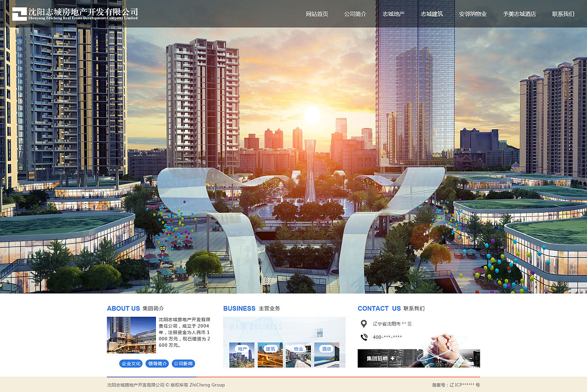
Task: Click the location pin icon
Action: (x=364, y=324)
